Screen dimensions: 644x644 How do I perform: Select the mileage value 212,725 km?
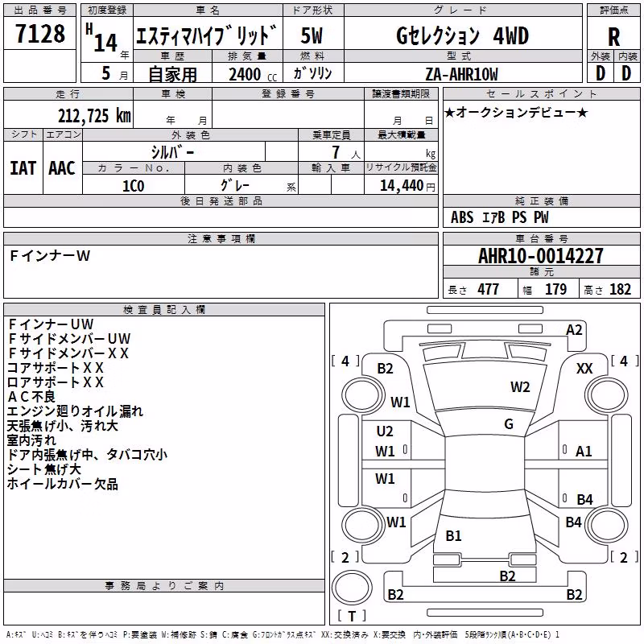tap(94, 116)
